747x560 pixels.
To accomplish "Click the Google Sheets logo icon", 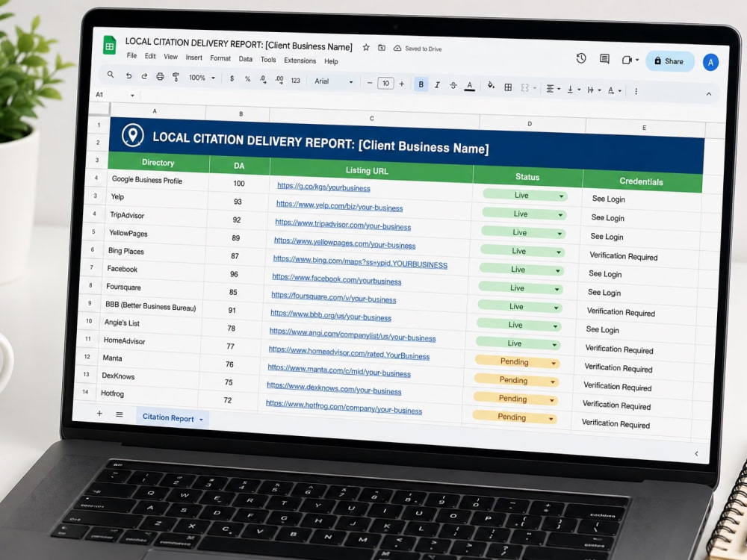I will [110, 46].
